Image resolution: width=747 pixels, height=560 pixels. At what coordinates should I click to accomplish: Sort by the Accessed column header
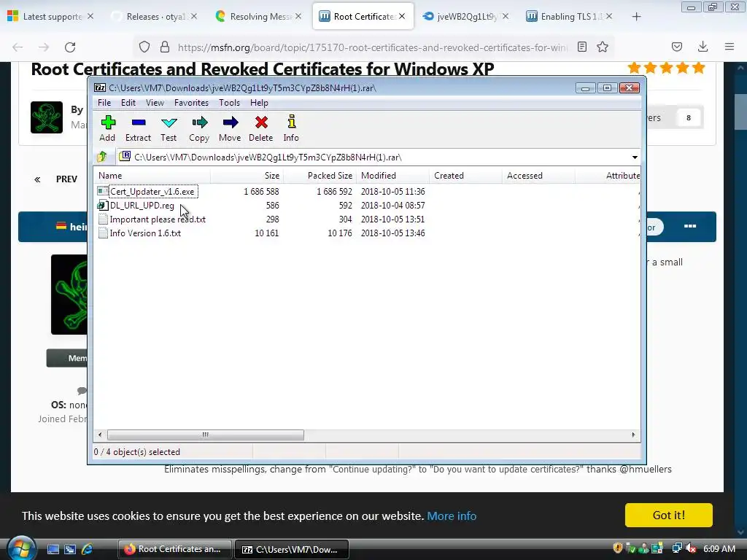point(538,175)
